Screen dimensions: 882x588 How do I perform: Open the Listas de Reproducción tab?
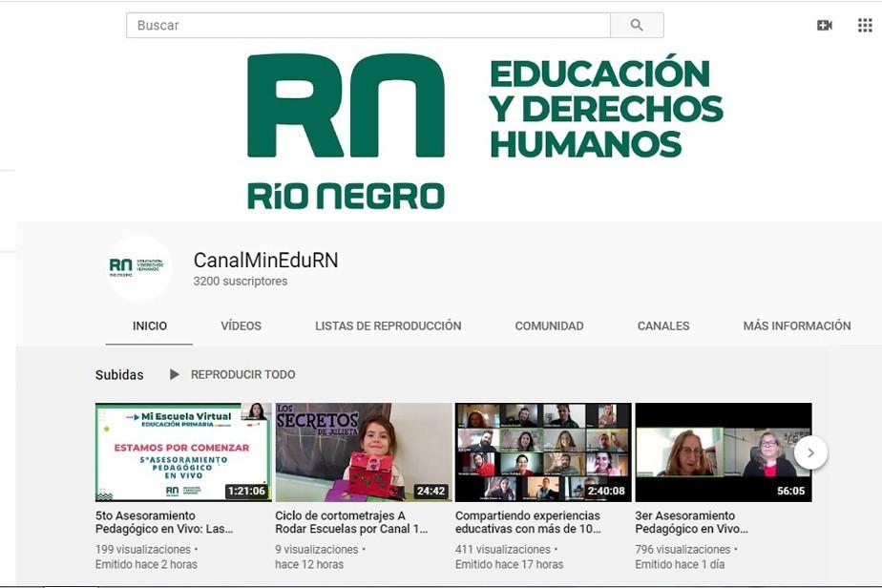click(x=388, y=325)
